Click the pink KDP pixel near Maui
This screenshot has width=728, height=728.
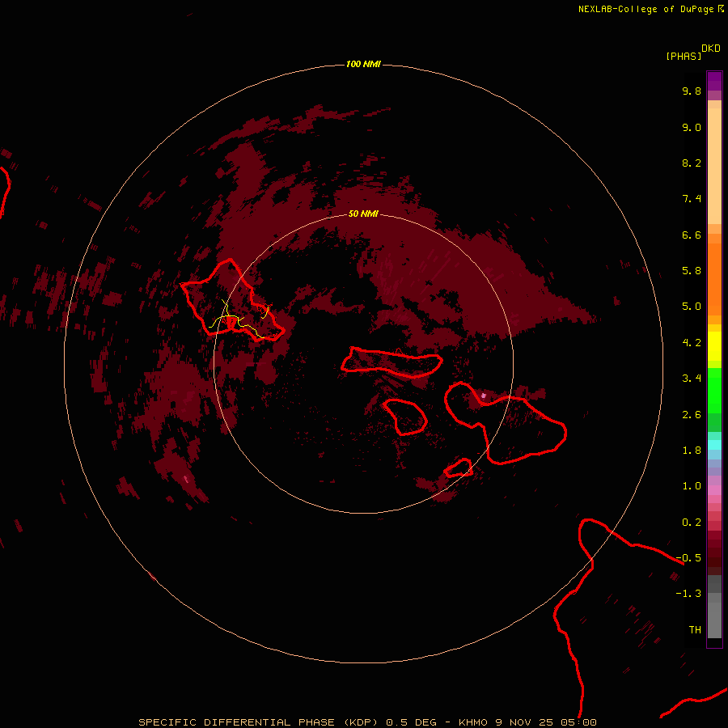484,396
